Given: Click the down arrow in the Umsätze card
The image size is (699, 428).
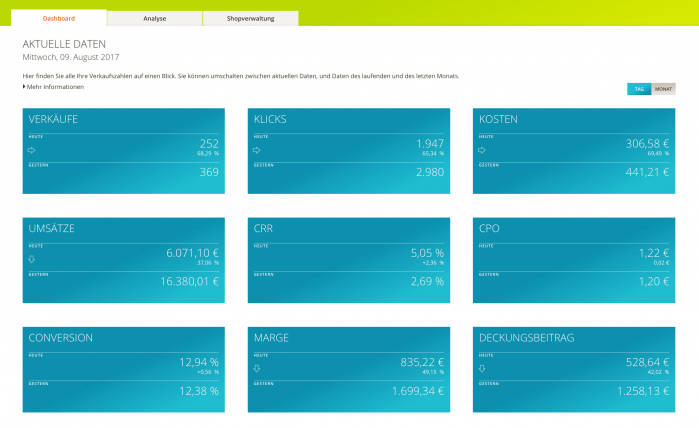Looking at the screenshot, I should [x=32, y=259].
